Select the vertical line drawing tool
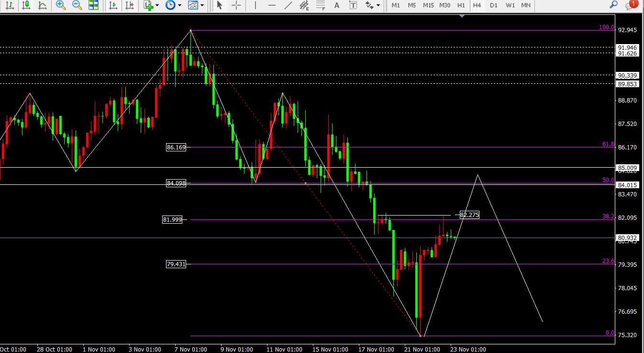This screenshot has height=353, width=644. click(x=255, y=5)
